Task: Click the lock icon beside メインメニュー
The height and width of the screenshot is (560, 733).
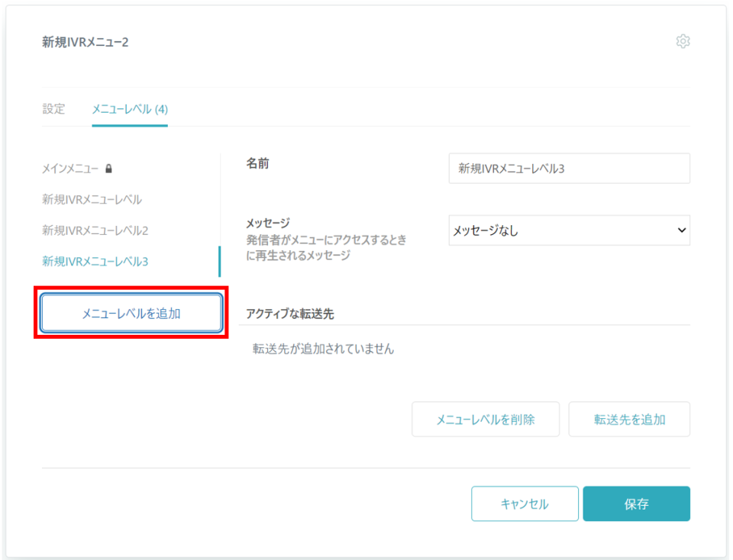Action: 109,169
